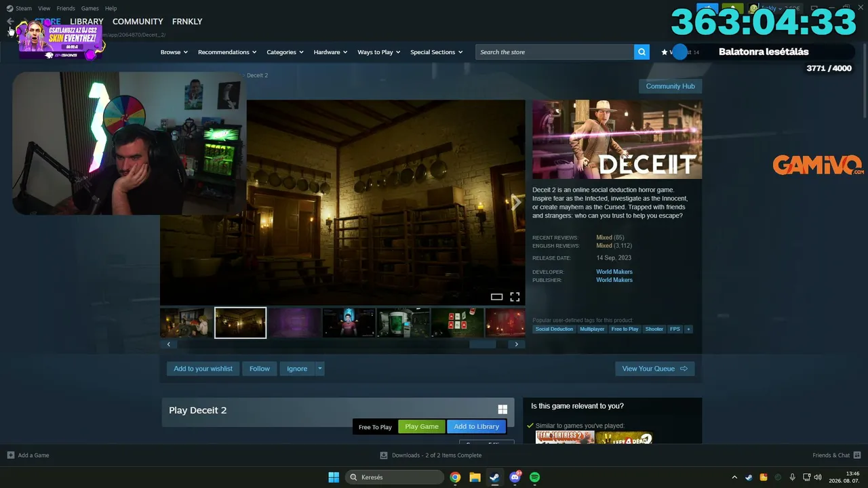Open Discord from the taskbar
The width and height of the screenshot is (868, 488).
515,477
